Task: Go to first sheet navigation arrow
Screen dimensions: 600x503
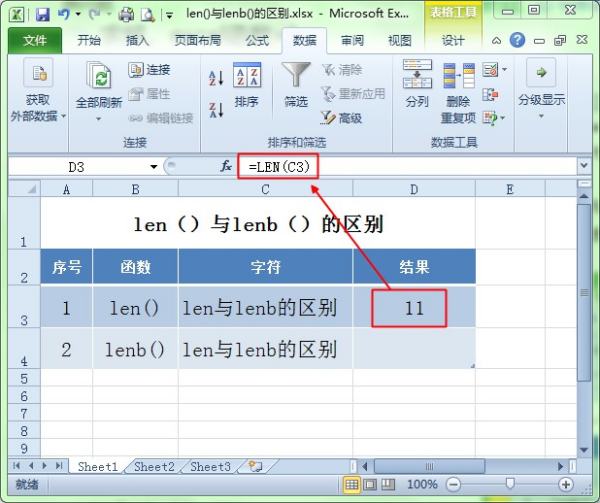Action: pyautogui.click(x=16, y=466)
